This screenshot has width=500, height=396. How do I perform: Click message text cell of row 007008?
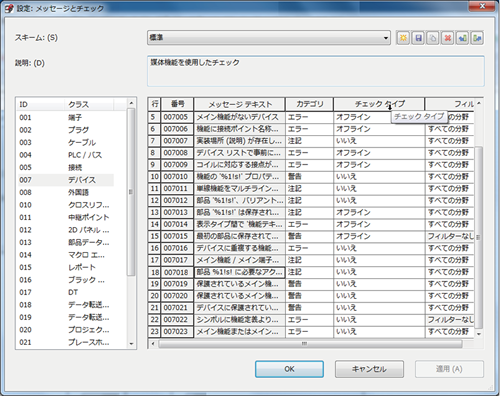click(239, 153)
